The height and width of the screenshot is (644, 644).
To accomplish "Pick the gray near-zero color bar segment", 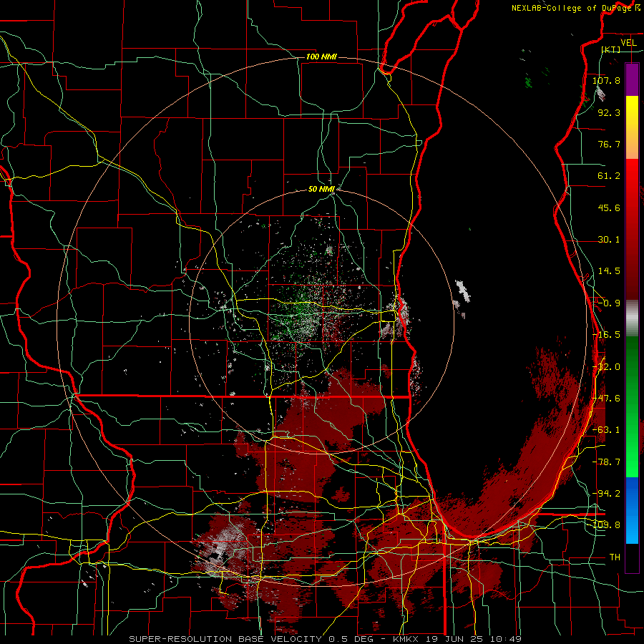I will point(632,317).
